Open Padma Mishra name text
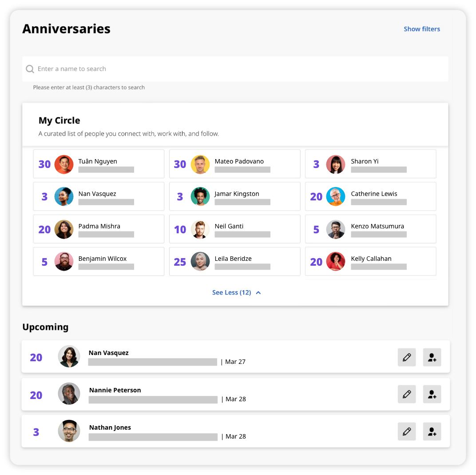 [x=99, y=226]
